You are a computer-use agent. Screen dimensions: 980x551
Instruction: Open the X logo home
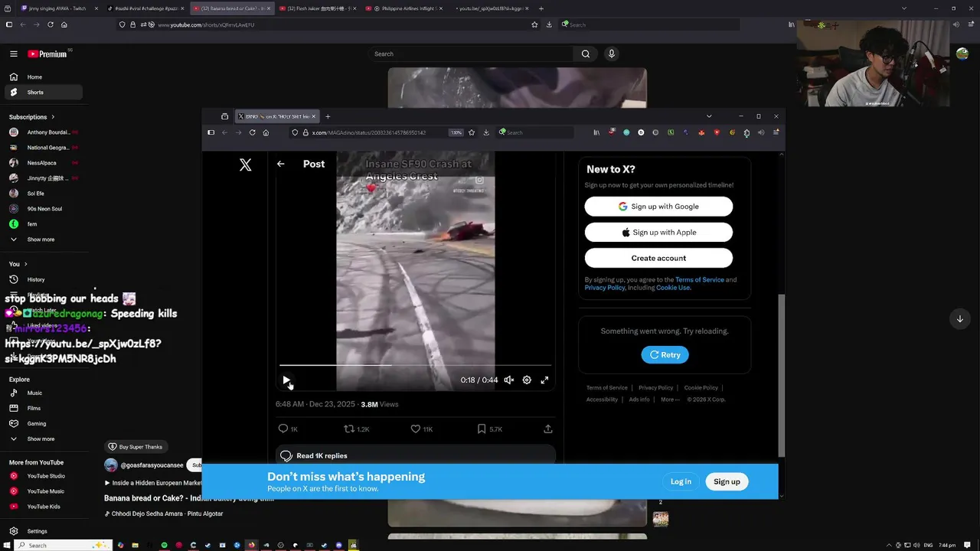245,165
